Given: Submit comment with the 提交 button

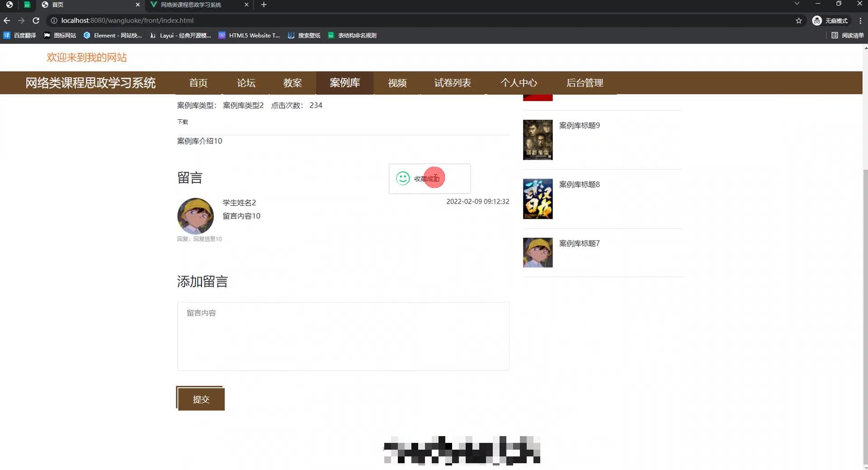Looking at the screenshot, I should 201,399.
